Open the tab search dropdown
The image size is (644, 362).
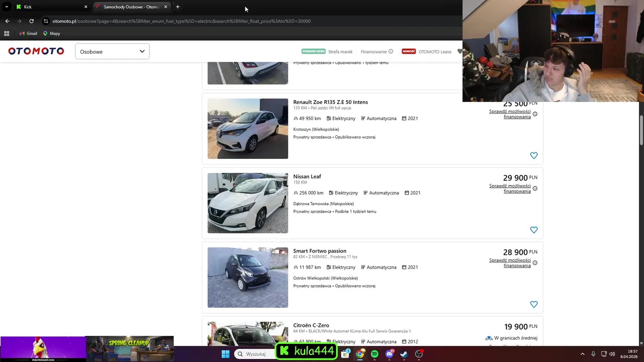7,7
